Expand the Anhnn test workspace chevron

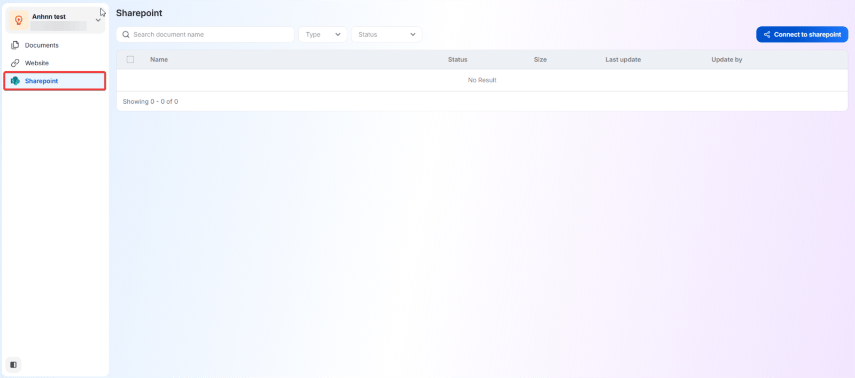[x=98, y=20]
